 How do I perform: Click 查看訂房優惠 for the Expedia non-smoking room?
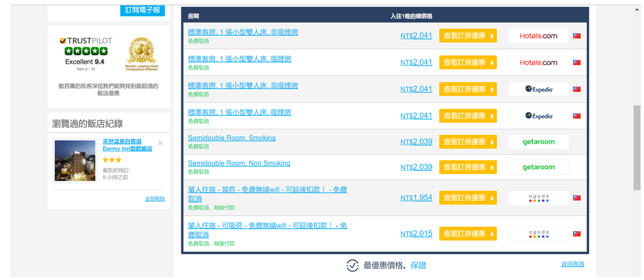[x=468, y=89]
